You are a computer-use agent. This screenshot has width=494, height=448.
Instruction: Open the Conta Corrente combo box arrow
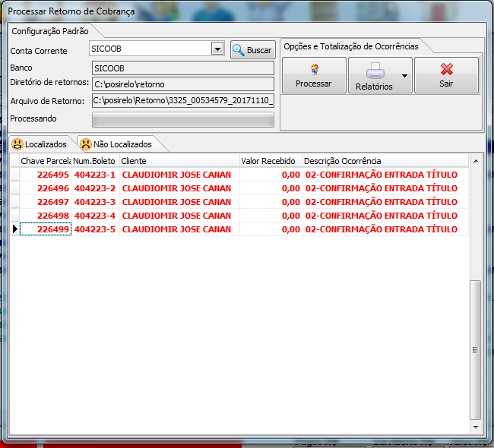[217, 49]
